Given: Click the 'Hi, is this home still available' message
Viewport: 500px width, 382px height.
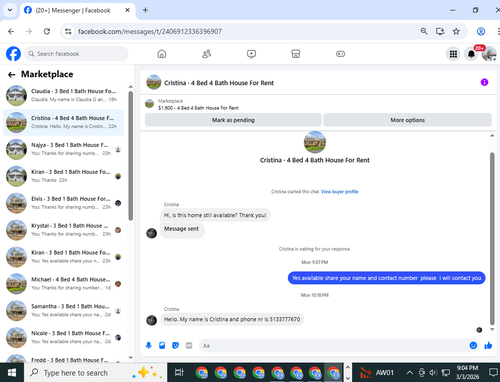Looking at the screenshot, I should click(215, 215).
